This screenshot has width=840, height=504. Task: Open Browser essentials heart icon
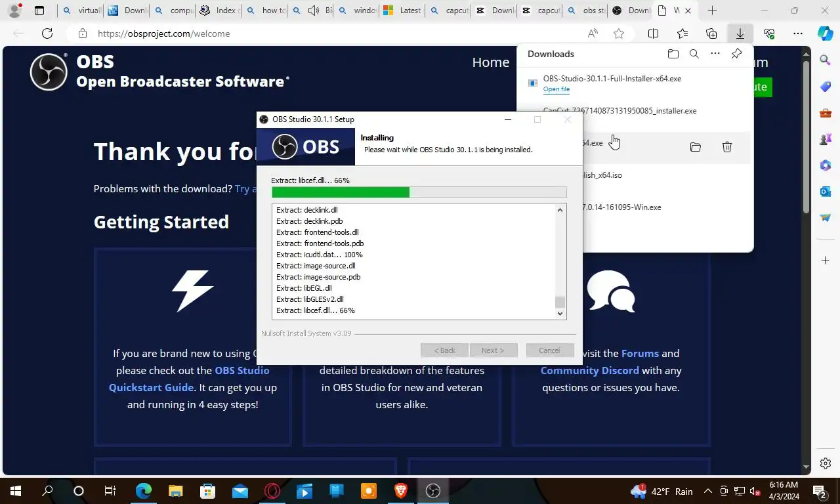769,33
